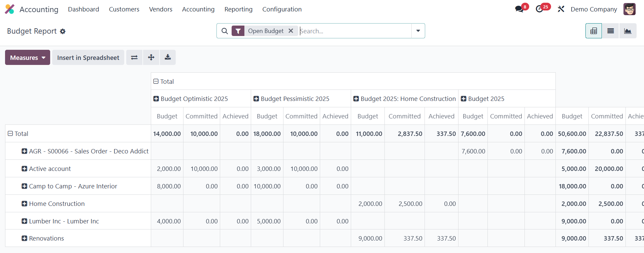Image resolution: width=644 pixels, height=253 pixels.
Task: Toggle the search options dropdown arrow
Action: click(x=418, y=31)
